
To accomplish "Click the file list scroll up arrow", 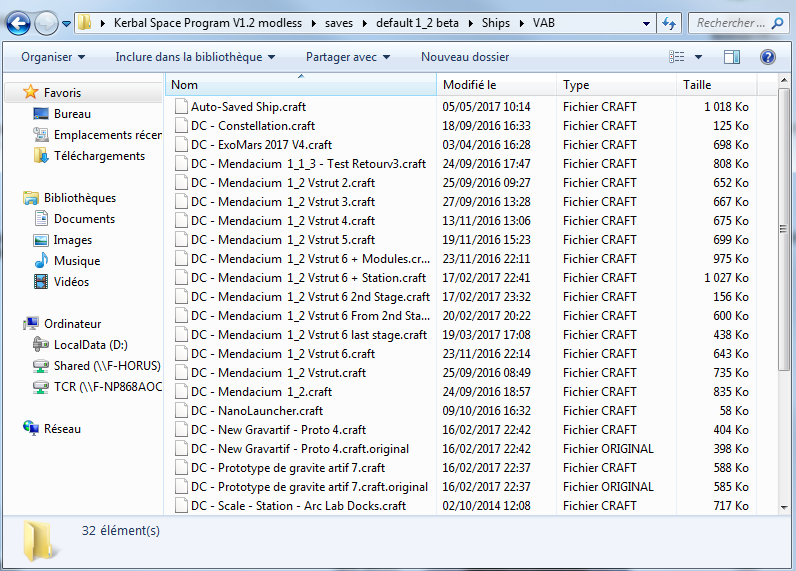I will (x=784, y=80).
